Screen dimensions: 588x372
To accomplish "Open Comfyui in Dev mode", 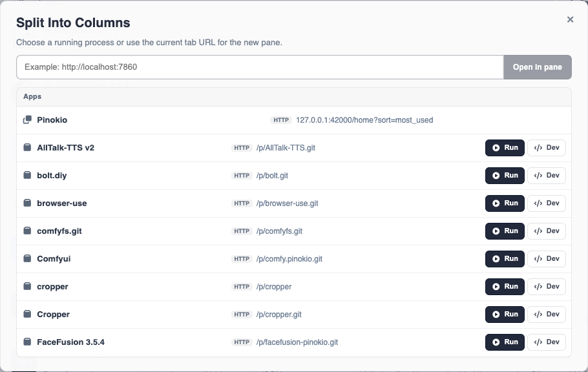I will pyautogui.click(x=547, y=259).
